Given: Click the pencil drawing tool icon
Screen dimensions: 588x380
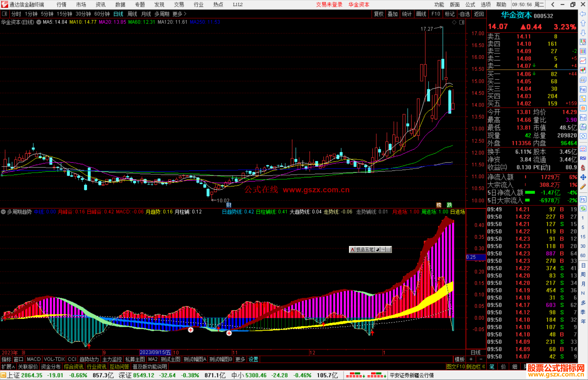Looking at the screenshot, I should click(583, 187).
